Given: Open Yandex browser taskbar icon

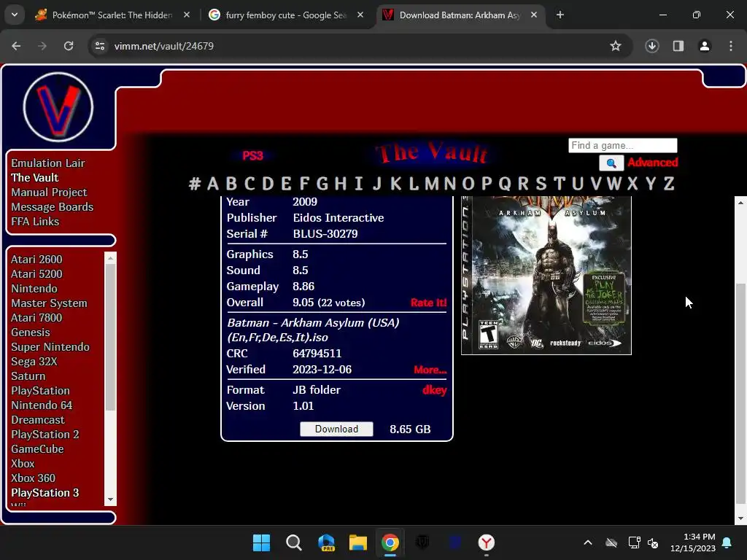Looking at the screenshot, I should tap(487, 542).
